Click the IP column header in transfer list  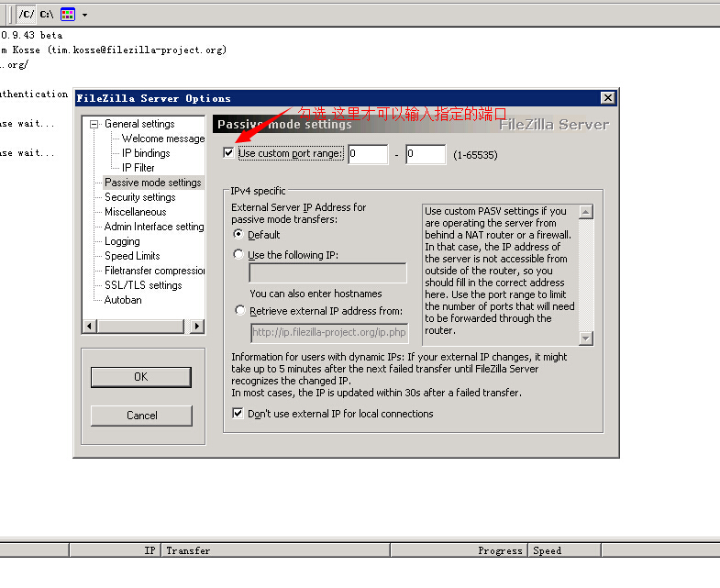pyautogui.click(x=115, y=550)
